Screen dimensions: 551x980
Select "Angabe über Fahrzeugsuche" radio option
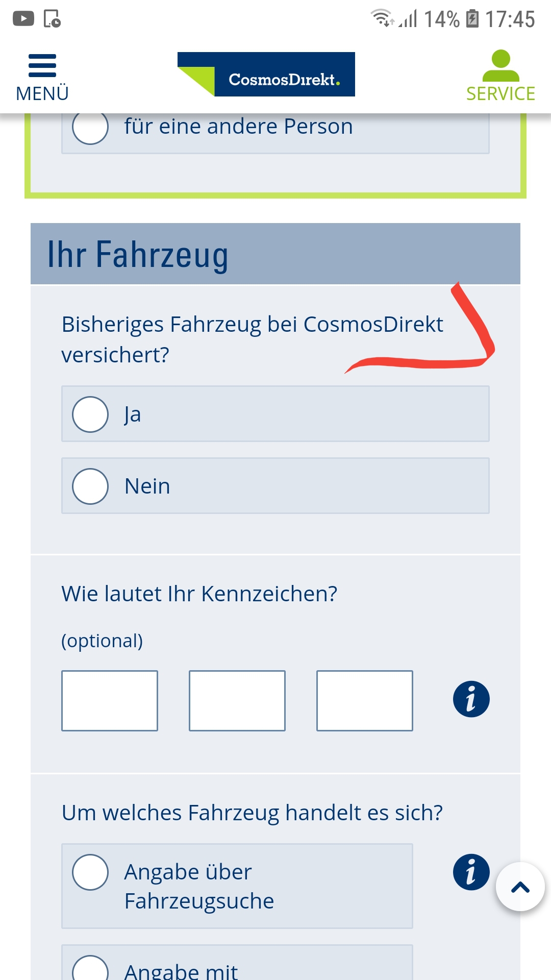point(90,872)
